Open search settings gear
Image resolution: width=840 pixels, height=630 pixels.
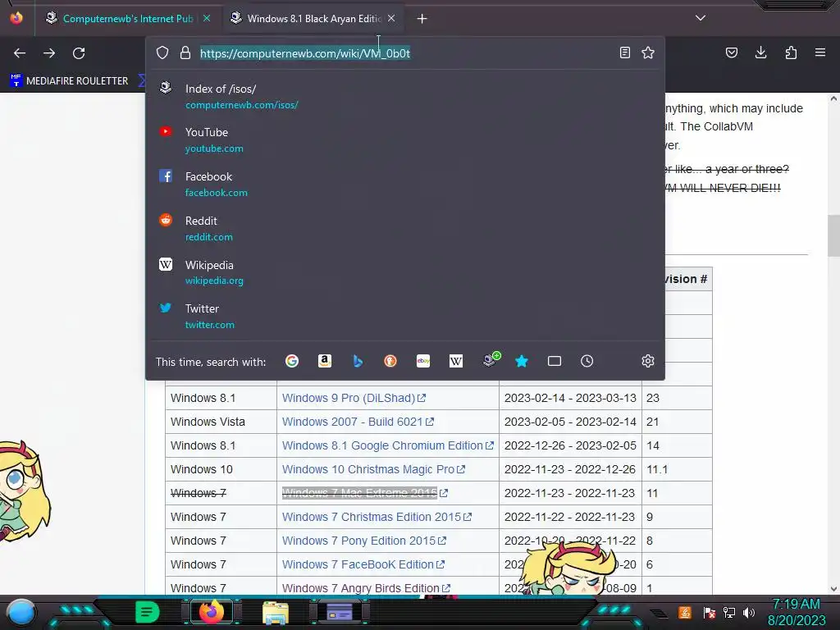[x=648, y=361]
